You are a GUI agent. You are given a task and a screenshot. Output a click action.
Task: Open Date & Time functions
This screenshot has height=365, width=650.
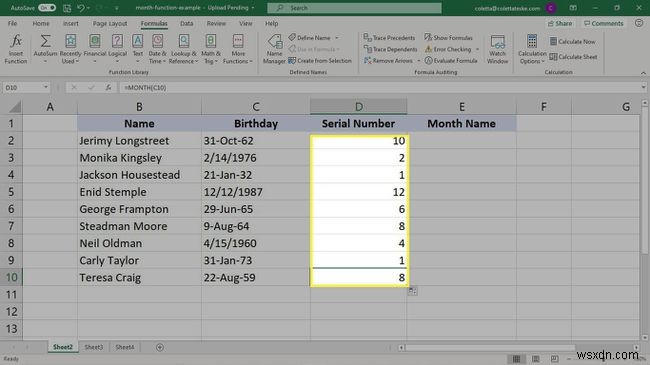157,49
